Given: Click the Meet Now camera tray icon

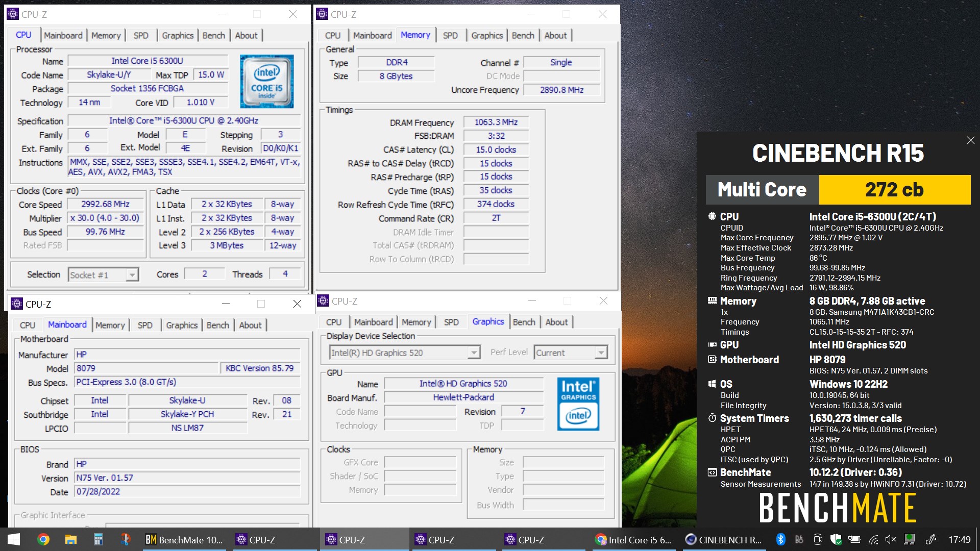Looking at the screenshot, I should click(818, 539).
